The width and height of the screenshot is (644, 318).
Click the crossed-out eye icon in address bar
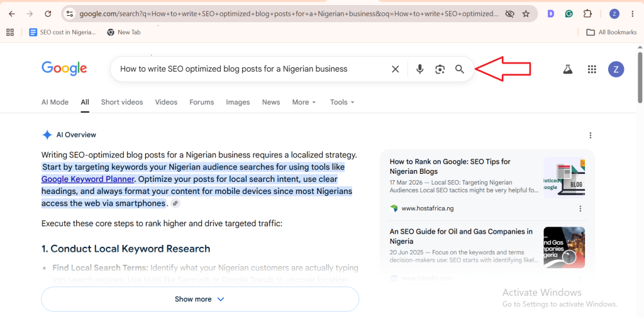(x=509, y=14)
